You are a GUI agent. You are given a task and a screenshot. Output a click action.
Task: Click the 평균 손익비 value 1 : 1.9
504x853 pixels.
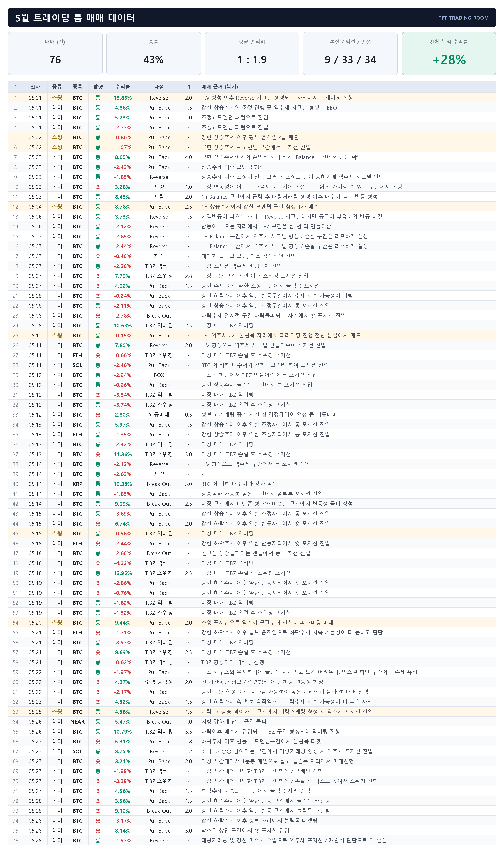click(x=252, y=60)
